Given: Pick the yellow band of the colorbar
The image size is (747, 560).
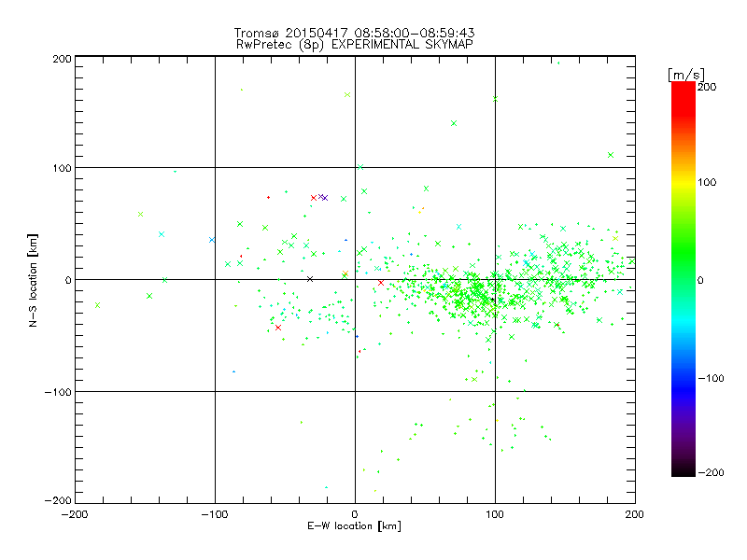Looking at the screenshot, I should pos(684,182).
